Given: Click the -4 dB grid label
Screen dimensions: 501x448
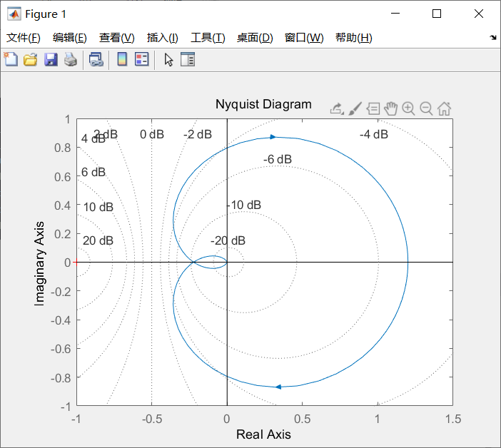Looking at the screenshot, I should click(x=374, y=134).
